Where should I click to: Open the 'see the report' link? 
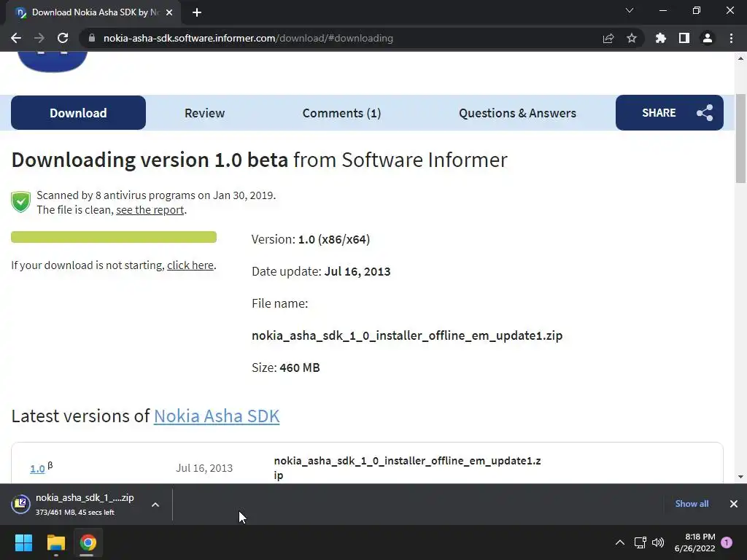coord(150,210)
